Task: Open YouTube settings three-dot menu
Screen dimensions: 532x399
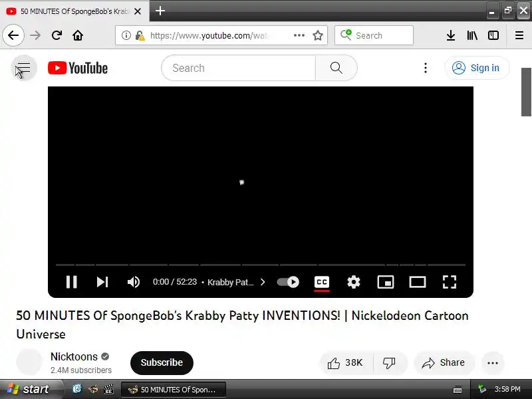Action: pyautogui.click(x=426, y=68)
